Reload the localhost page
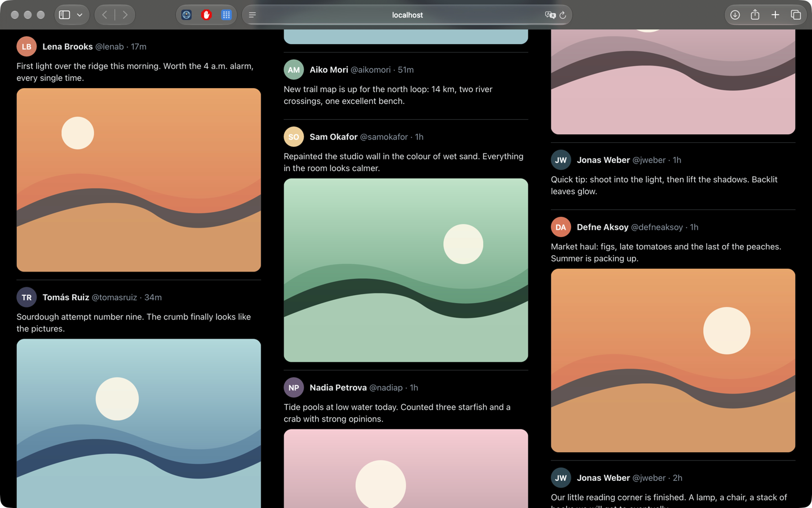This screenshot has height=508, width=812. point(563,15)
